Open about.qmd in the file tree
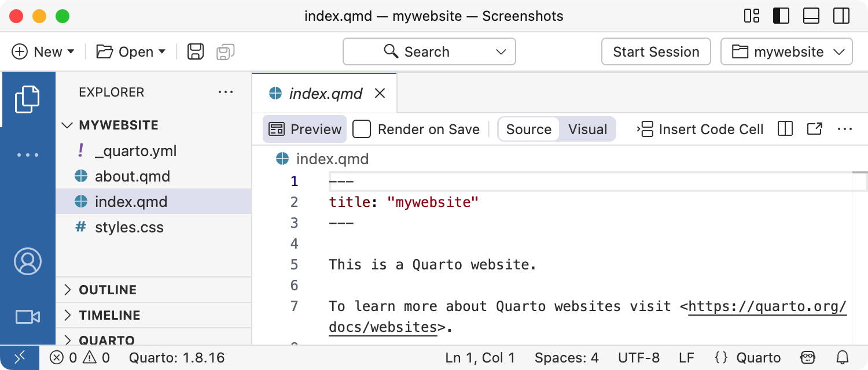The image size is (868, 370). [x=132, y=176]
